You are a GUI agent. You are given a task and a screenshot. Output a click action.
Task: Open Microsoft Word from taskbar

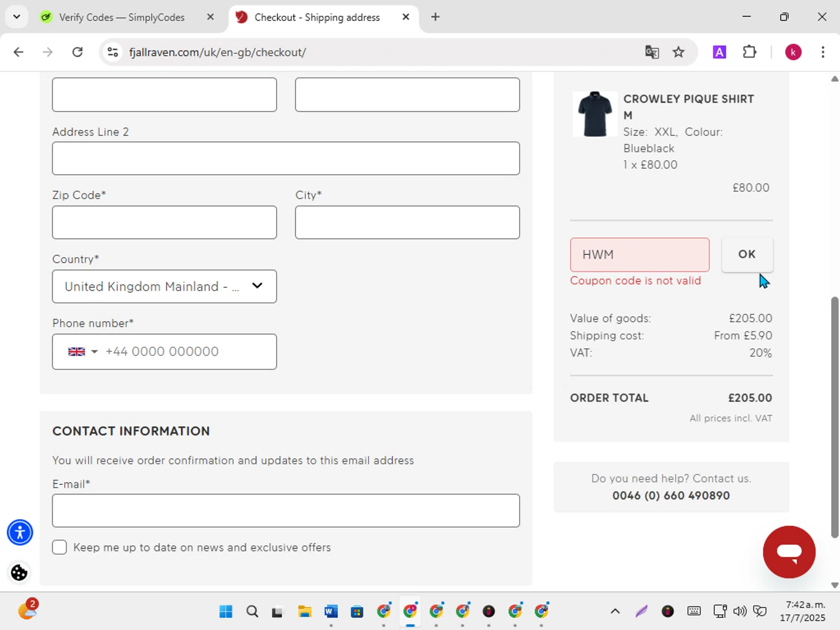331,611
